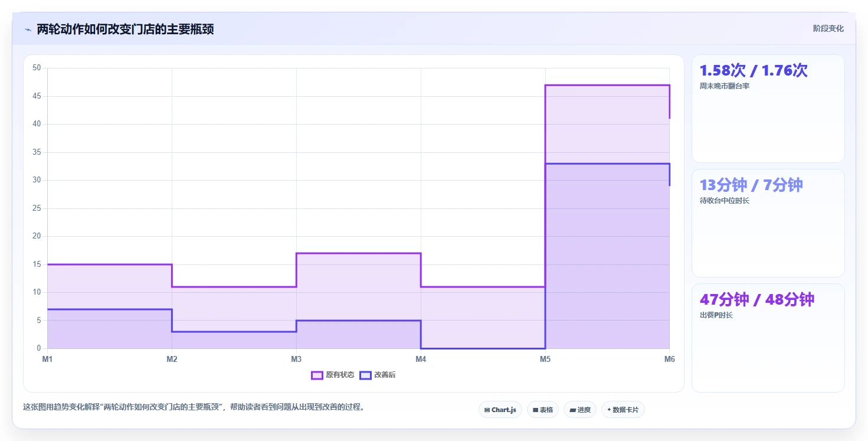Click the chart description sentence below the chart
Viewport: 868px width, 441px height.
pyautogui.click(x=194, y=407)
